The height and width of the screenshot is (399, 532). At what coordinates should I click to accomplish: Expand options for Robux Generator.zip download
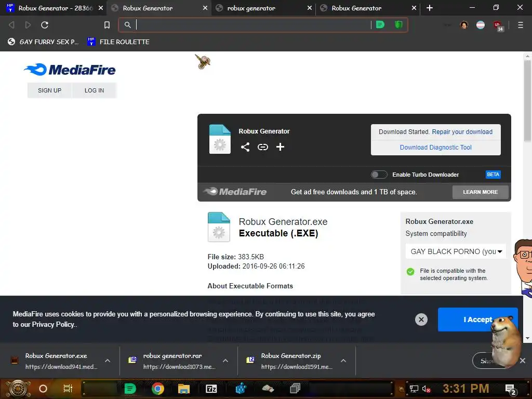pos(343,361)
